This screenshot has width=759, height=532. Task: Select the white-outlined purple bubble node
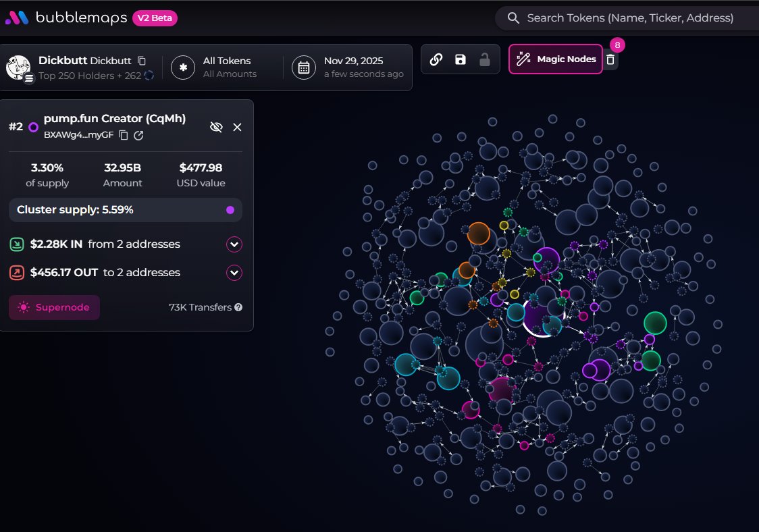(538, 318)
